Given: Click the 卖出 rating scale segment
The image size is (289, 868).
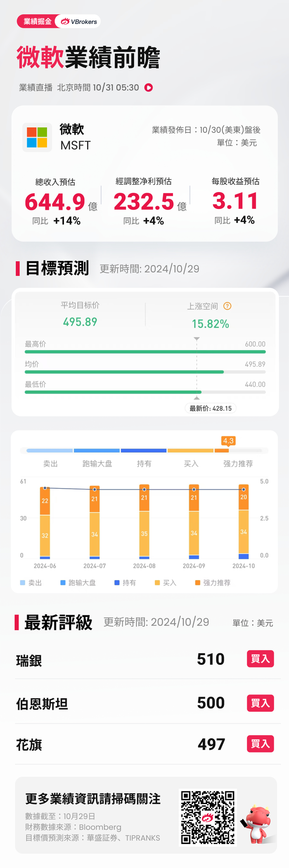Looking at the screenshot, I should 50,450.
